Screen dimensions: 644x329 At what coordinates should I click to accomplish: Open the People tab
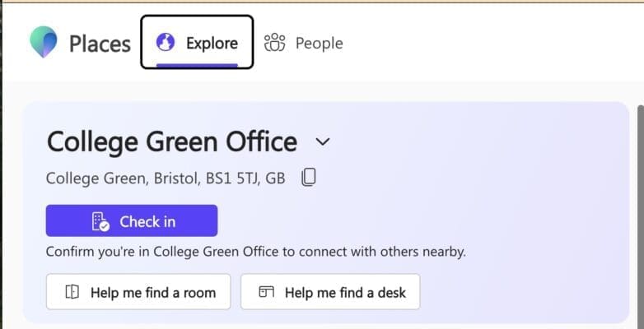tap(303, 43)
